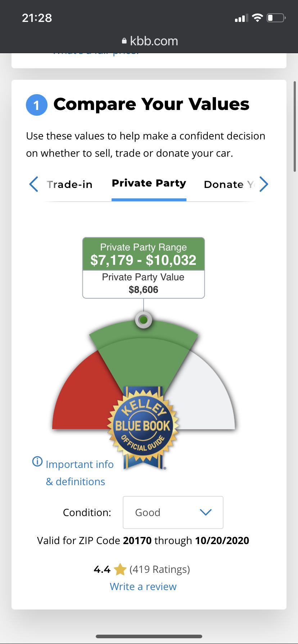Tap the info circle icon
This screenshot has height=644, width=298.
(x=37, y=461)
